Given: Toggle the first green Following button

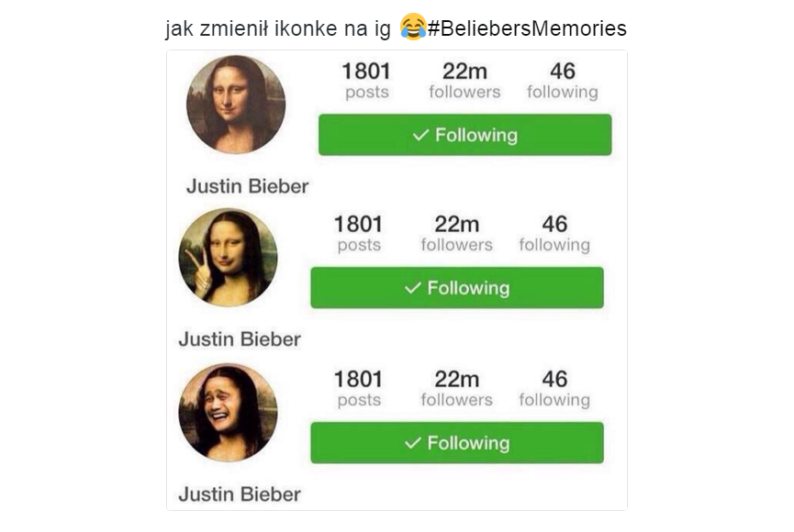Looking at the screenshot, I should tap(464, 135).
